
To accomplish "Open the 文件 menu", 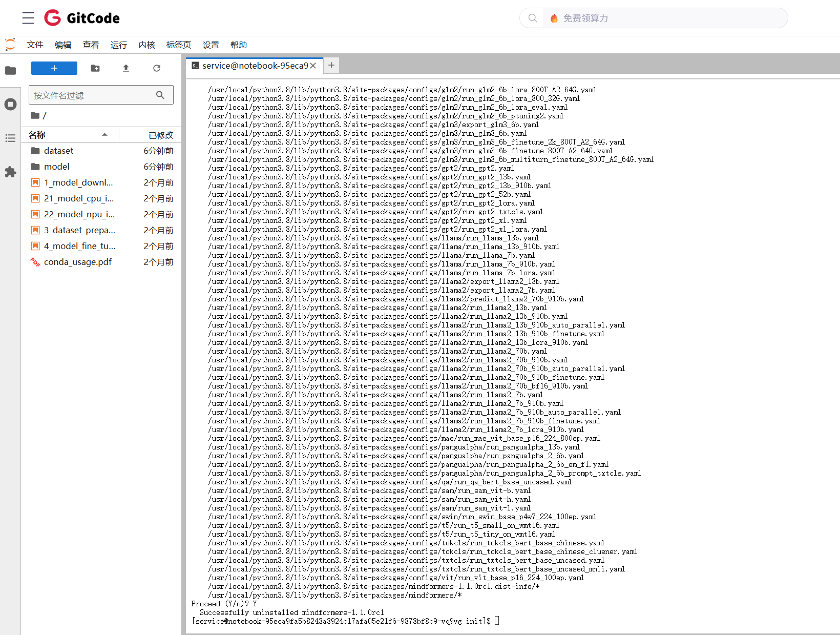I will click(x=35, y=45).
